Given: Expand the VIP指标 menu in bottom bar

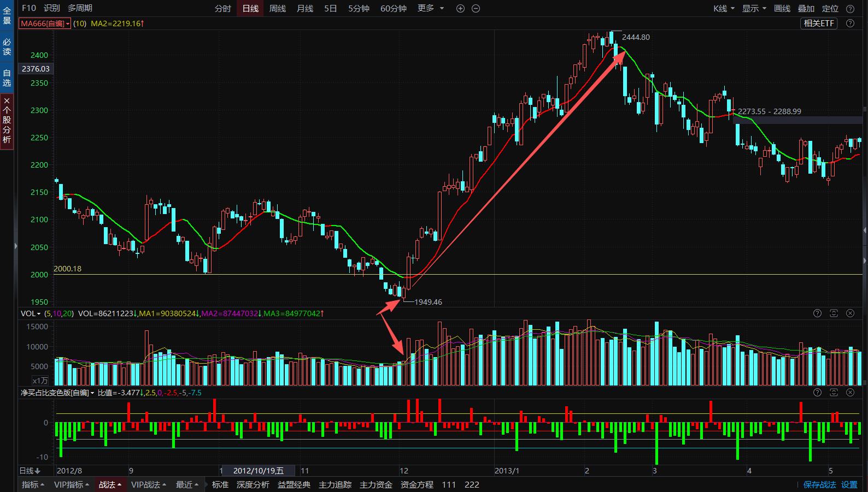Looking at the screenshot, I should click(72, 485).
